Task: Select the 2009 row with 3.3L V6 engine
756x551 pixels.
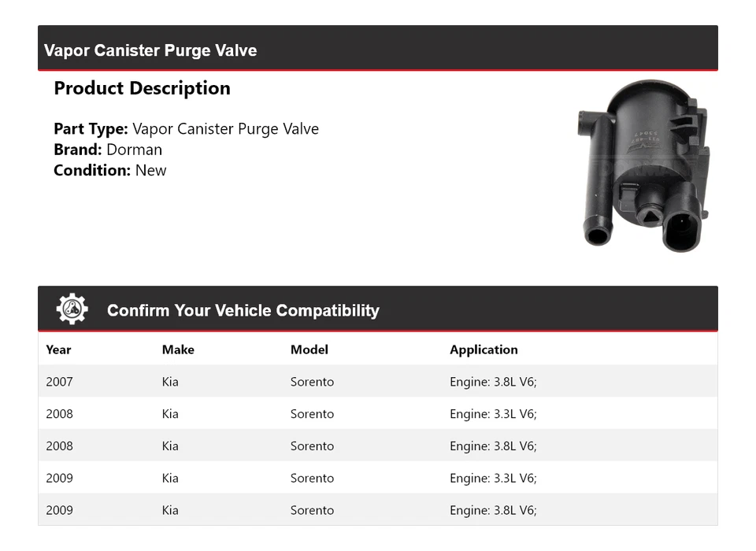Action: (377, 478)
